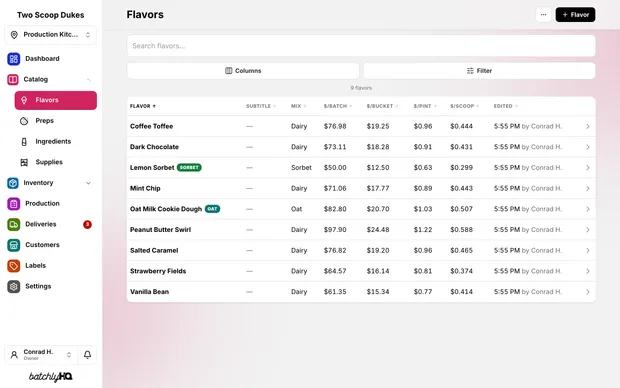This screenshot has width=620, height=388.
Task: Sort by the MIX column header
Action: click(299, 106)
